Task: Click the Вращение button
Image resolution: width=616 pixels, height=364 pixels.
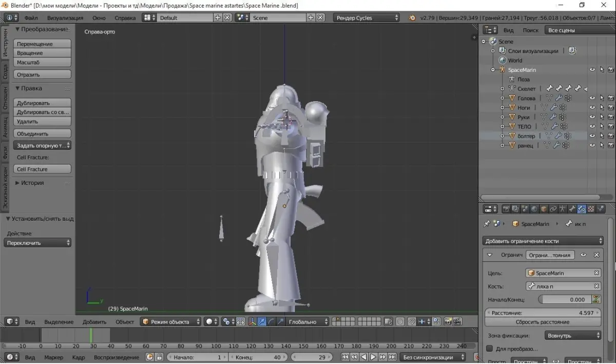Action: click(42, 53)
